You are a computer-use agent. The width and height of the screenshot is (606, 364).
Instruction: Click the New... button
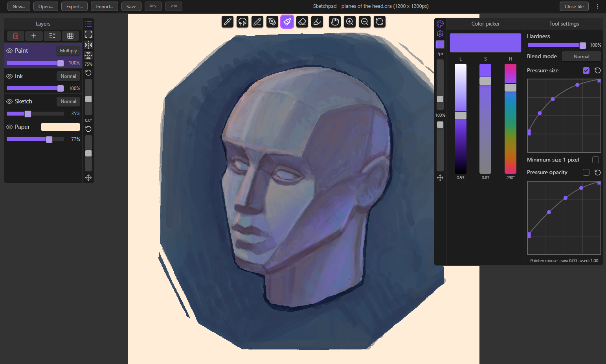coord(19,6)
